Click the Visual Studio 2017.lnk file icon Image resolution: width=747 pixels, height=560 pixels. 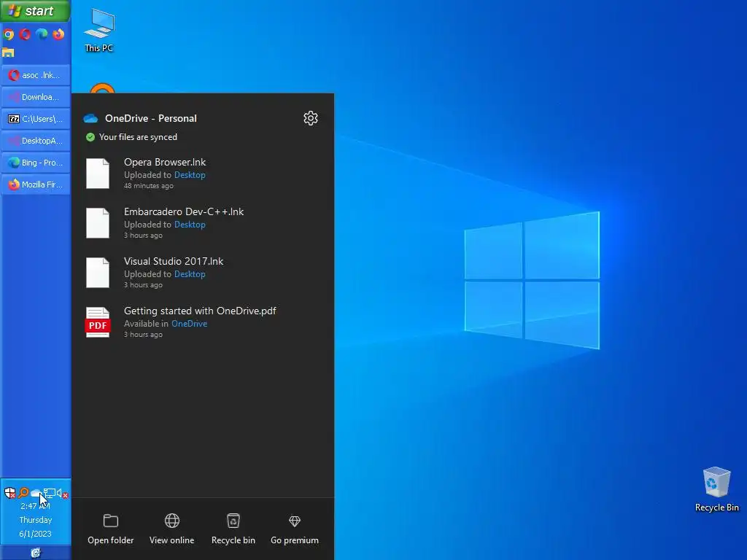pos(98,273)
